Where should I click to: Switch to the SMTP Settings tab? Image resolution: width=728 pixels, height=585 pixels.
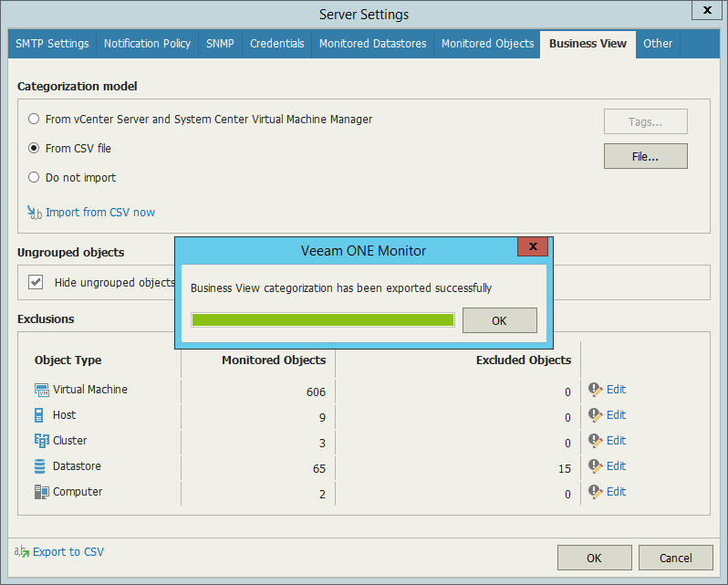click(x=52, y=44)
